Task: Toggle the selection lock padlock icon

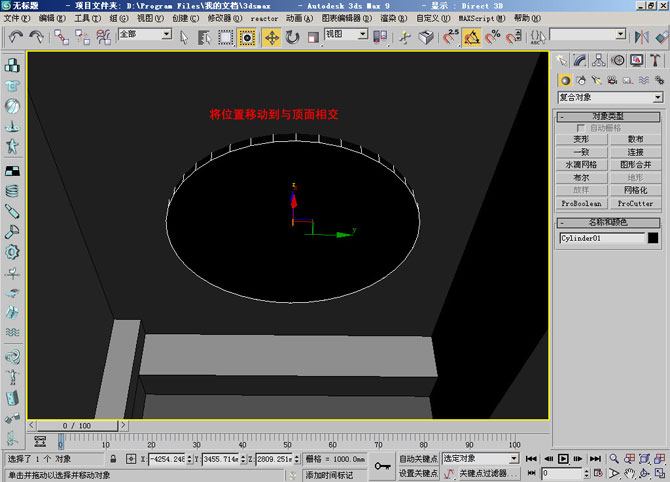Action: tap(113, 459)
